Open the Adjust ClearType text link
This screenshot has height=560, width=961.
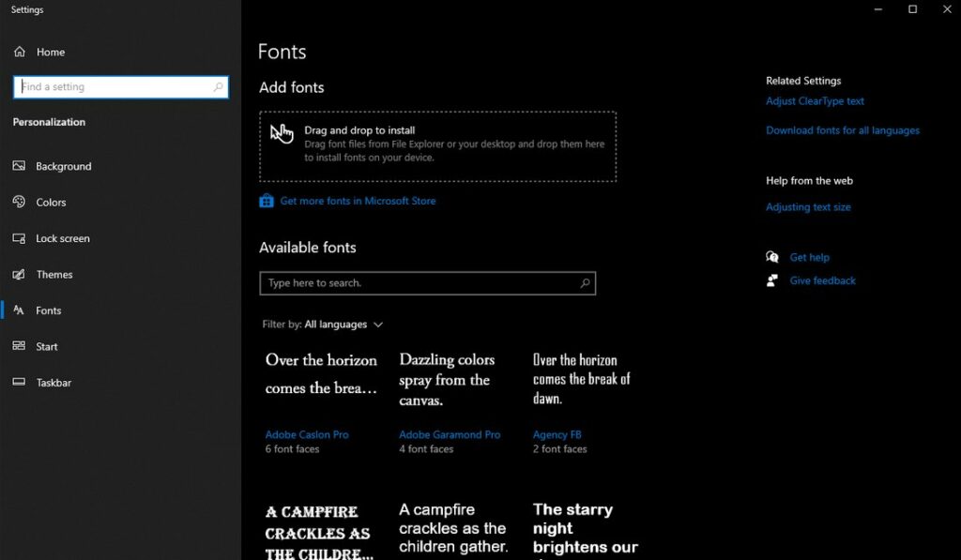coord(815,100)
